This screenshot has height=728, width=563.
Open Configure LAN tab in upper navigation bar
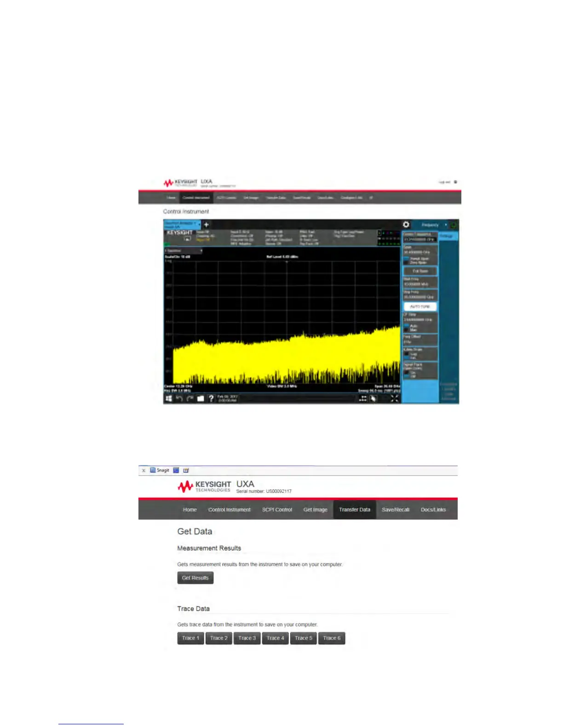pos(352,198)
